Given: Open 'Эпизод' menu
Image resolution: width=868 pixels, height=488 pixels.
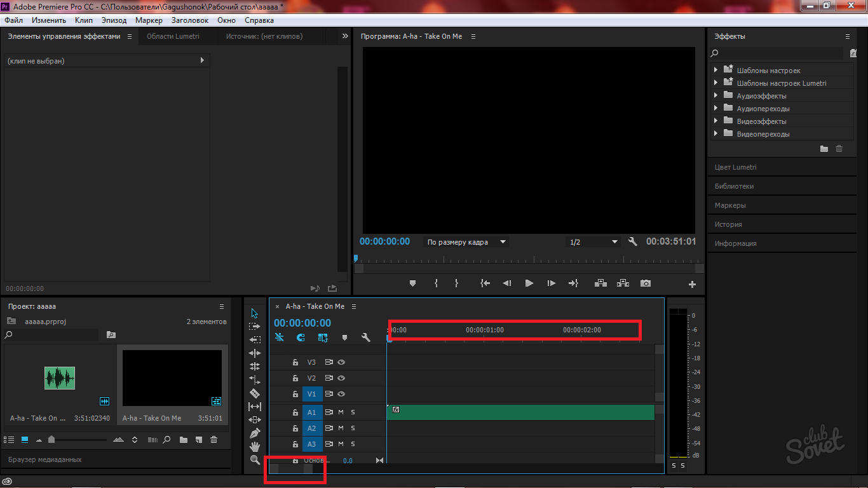Looking at the screenshot, I should pyautogui.click(x=114, y=20).
